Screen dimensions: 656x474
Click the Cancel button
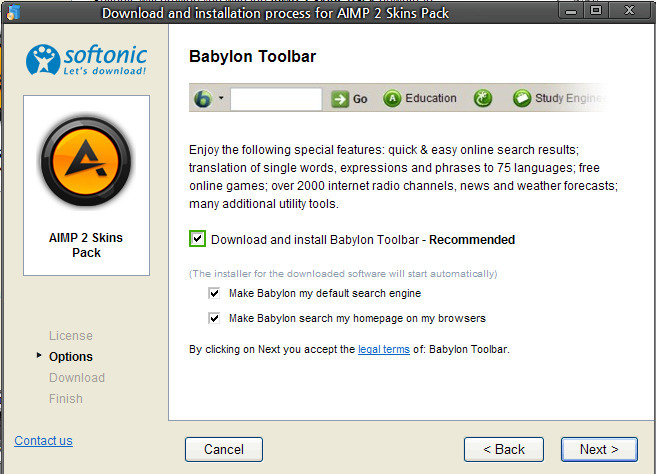click(224, 449)
